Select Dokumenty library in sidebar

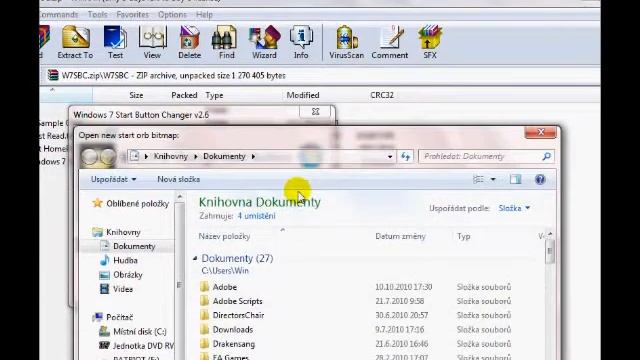[128, 246]
